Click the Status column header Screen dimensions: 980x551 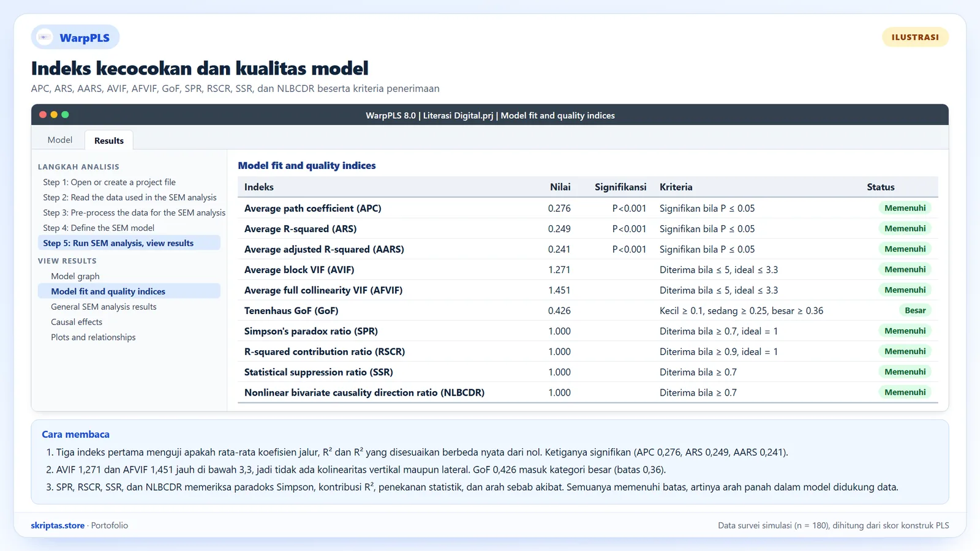(881, 187)
